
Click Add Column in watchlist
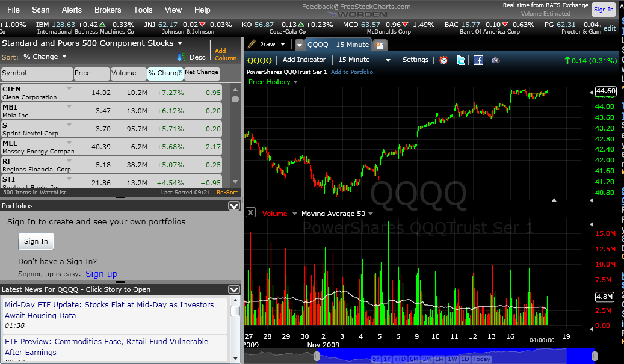click(x=226, y=55)
